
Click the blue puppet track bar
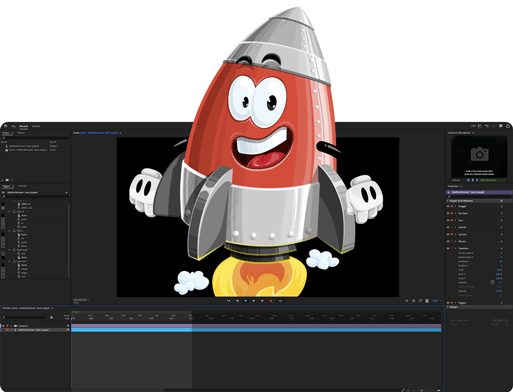[x=256, y=330]
